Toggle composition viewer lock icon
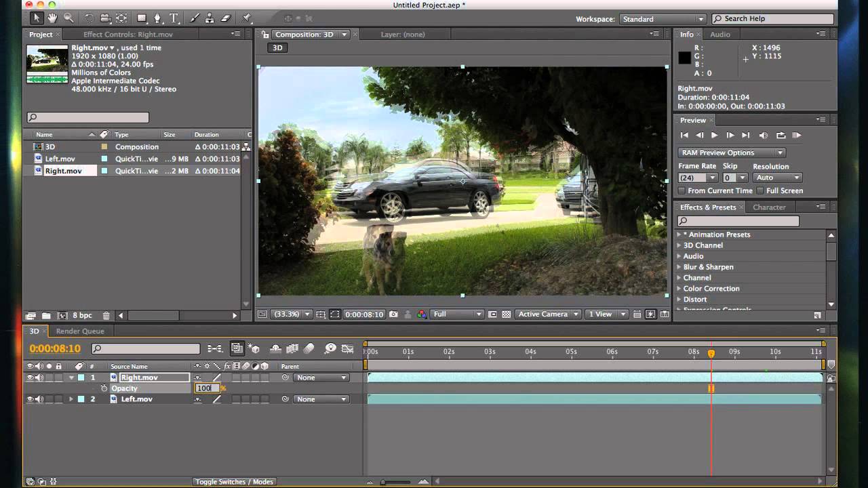 coord(265,35)
